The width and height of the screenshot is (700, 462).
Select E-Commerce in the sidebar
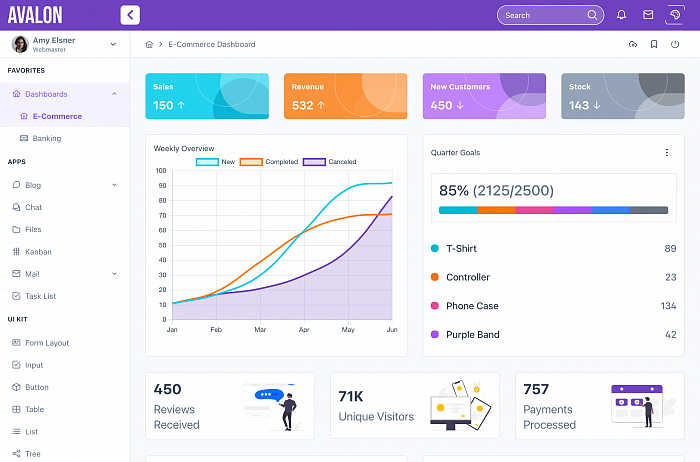point(65,116)
